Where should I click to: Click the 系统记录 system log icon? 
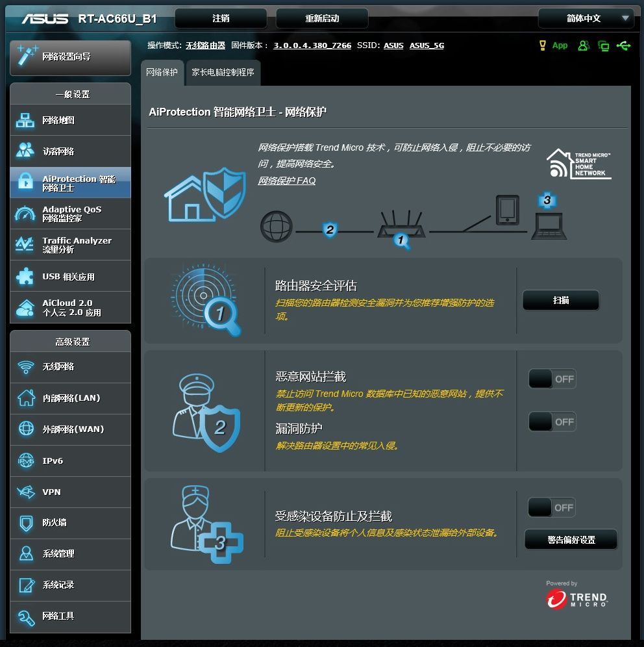[27, 585]
